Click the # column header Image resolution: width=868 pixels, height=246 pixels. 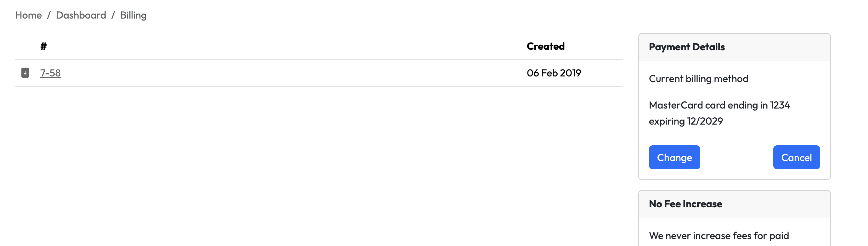point(43,46)
